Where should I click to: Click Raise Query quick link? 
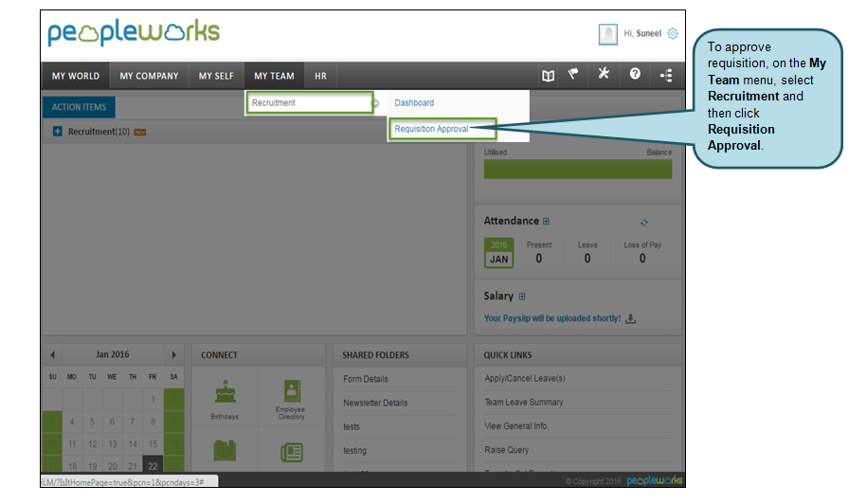point(507,450)
